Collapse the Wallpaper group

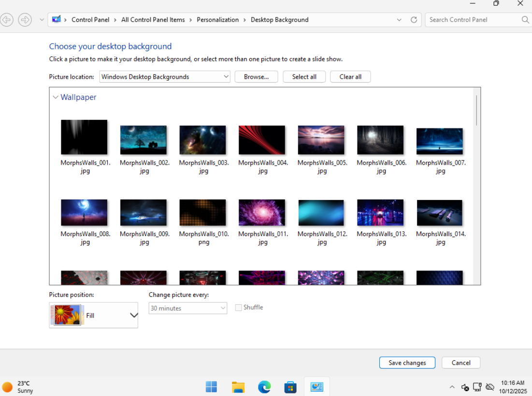(x=56, y=98)
